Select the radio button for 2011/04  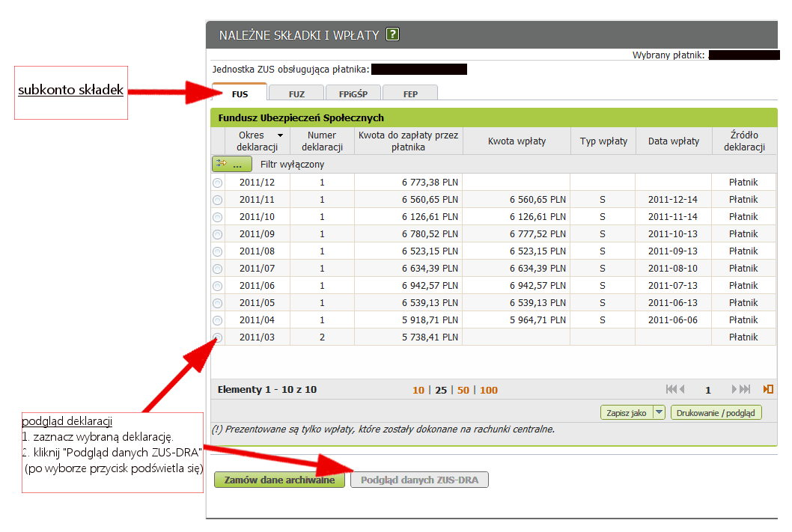pos(217,320)
